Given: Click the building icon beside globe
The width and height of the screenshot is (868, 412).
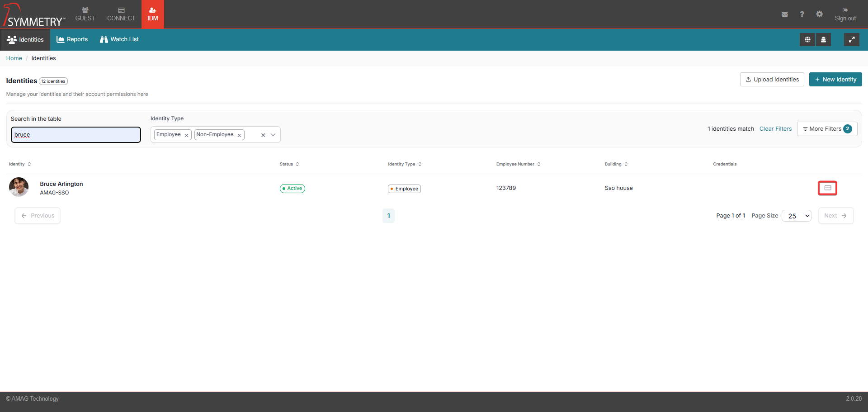Looking at the screenshot, I should point(823,40).
